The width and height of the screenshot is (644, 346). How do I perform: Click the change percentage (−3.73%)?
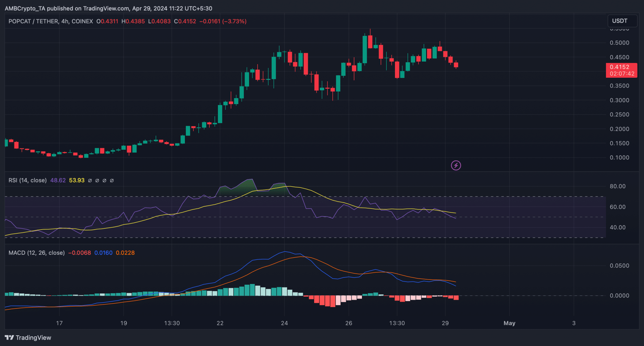234,21
